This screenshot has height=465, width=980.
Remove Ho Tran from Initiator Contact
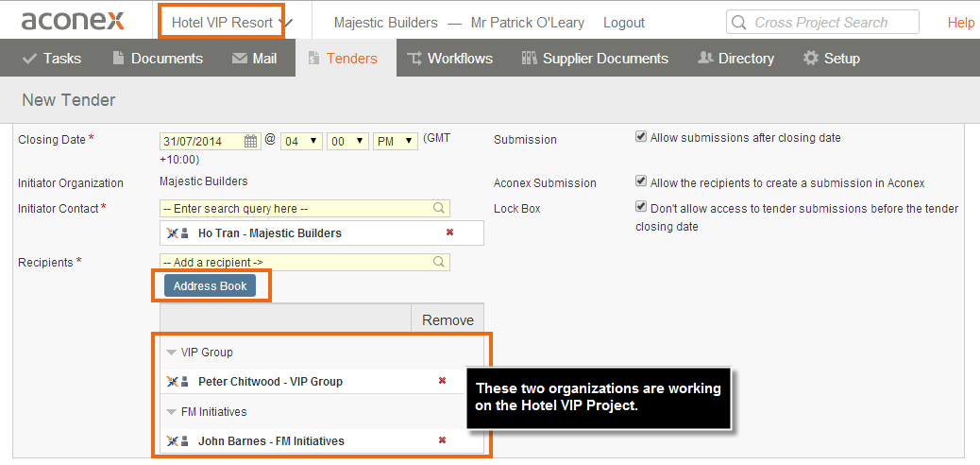tap(449, 232)
